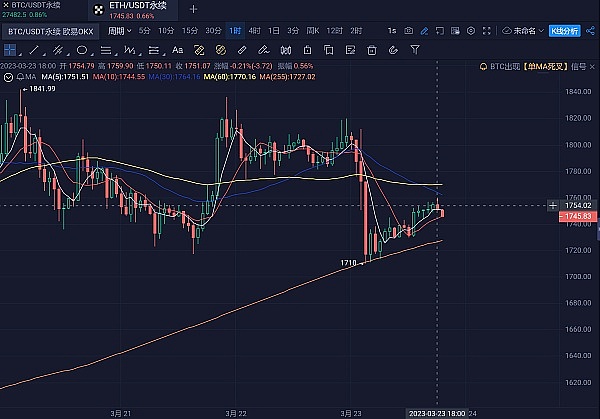Viewport: 600px width, 419px height.
Task: Open chart settings hexagon icon
Action: click(x=471, y=31)
